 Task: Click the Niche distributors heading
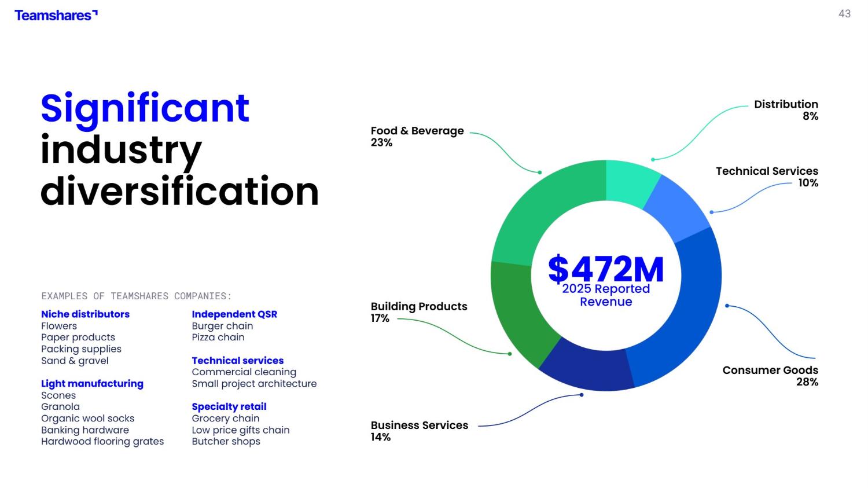(85, 314)
